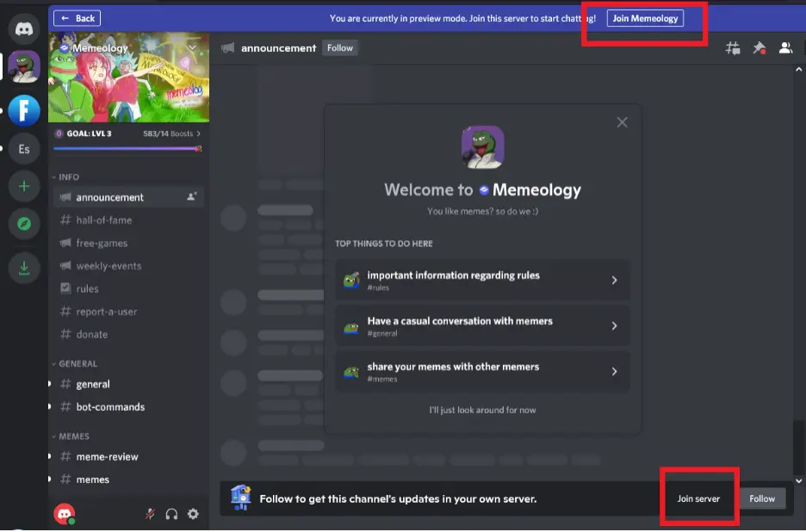Click the 'GOAL: LVL 3' boost text
This screenshot has width=806, height=532.
[89, 133]
